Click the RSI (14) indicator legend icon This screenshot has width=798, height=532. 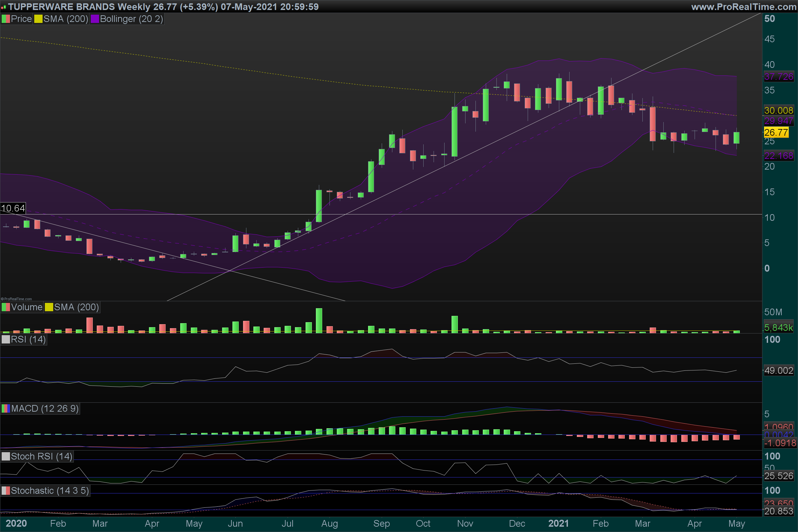pyautogui.click(x=6, y=339)
